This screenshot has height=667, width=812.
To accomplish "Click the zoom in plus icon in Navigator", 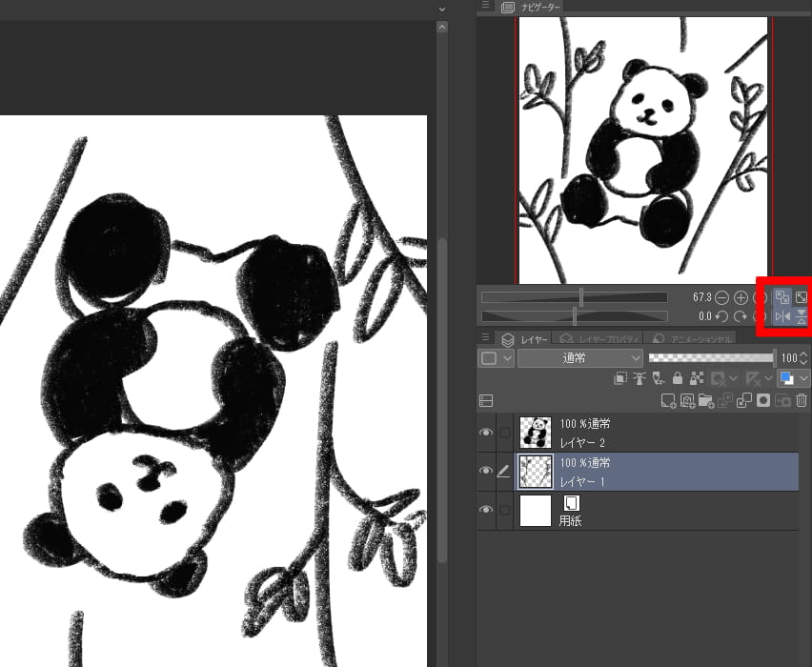I will click(x=741, y=298).
